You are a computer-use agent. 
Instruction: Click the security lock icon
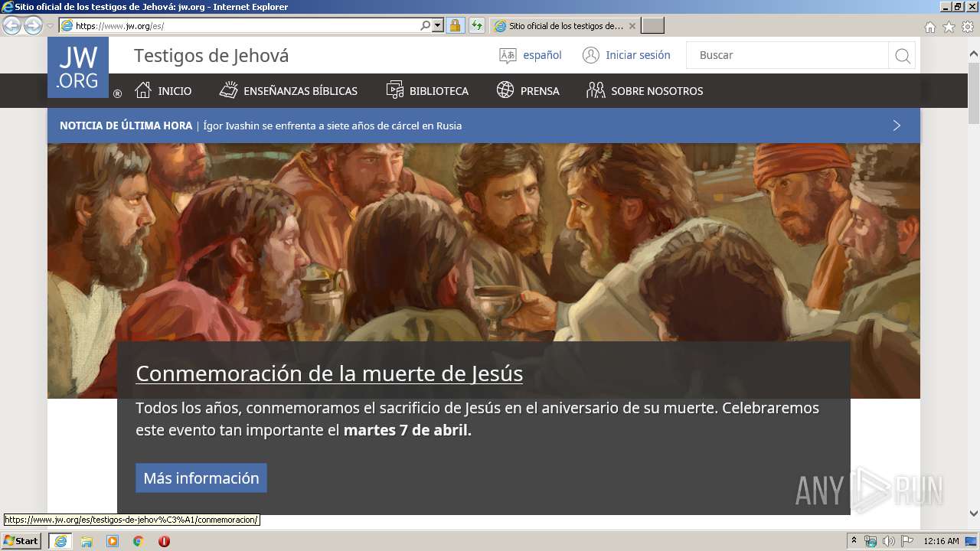pos(455,25)
